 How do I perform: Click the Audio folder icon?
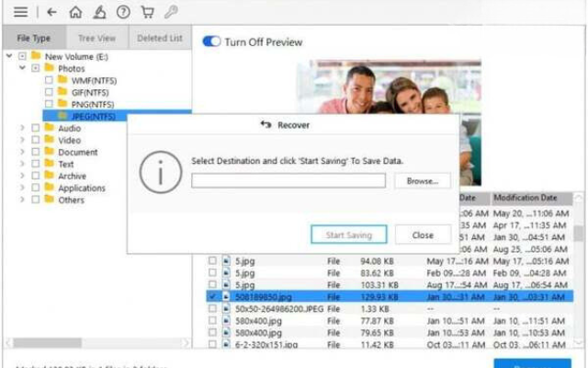49,128
